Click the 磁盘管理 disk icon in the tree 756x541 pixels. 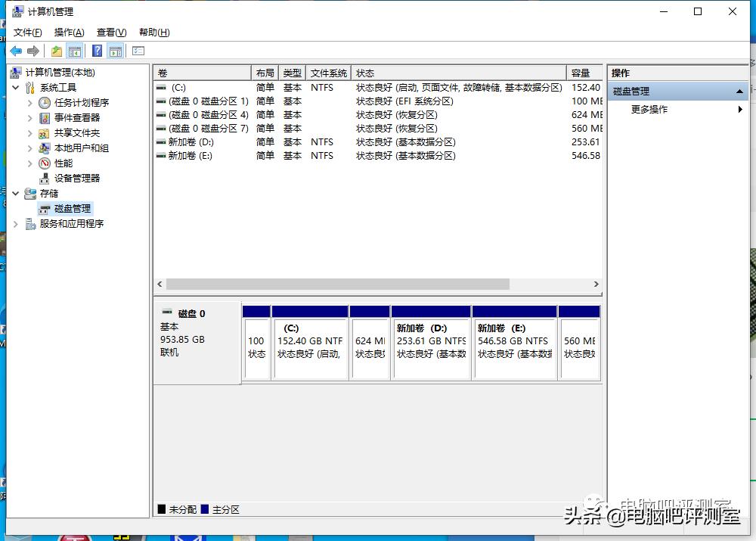click(45, 209)
